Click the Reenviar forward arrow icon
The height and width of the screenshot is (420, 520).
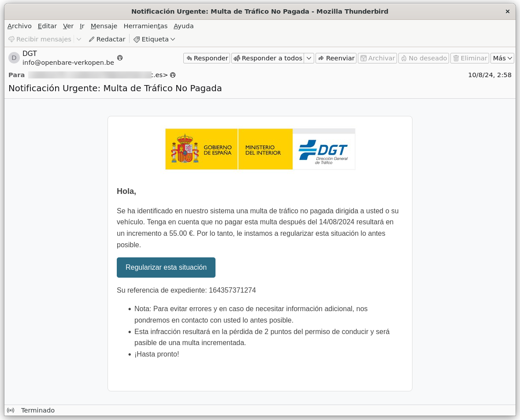(x=320, y=58)
